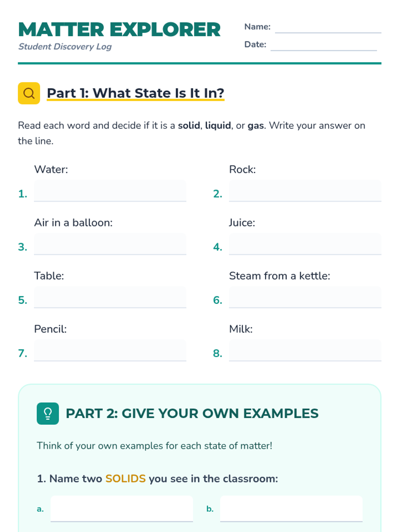Click the Milk answer field
The width and height of the screenshot is (399, 532).
(305, 350)
